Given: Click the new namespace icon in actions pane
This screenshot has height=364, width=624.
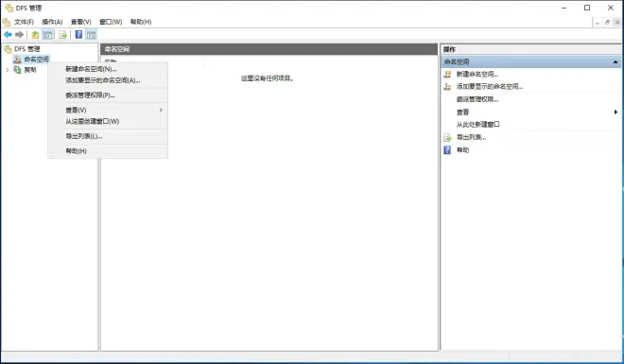Looking at the screenshot, I should point(447,74).
